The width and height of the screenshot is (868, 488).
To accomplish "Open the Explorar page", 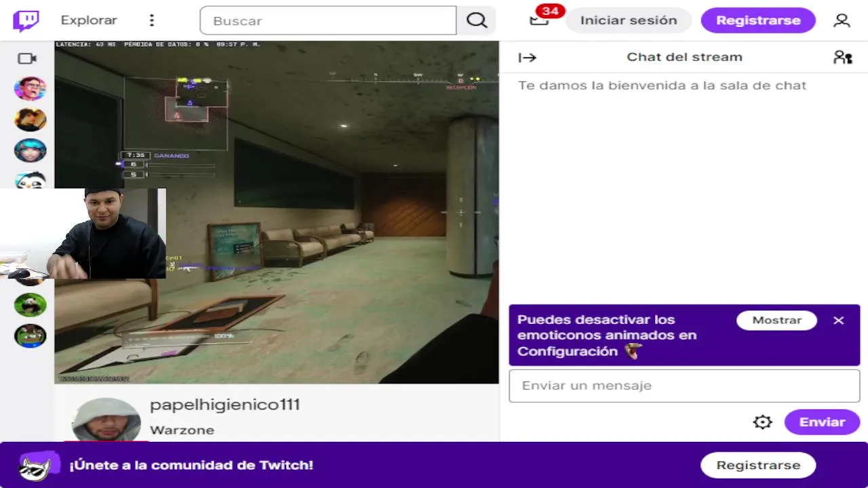I will coord(89,20).
